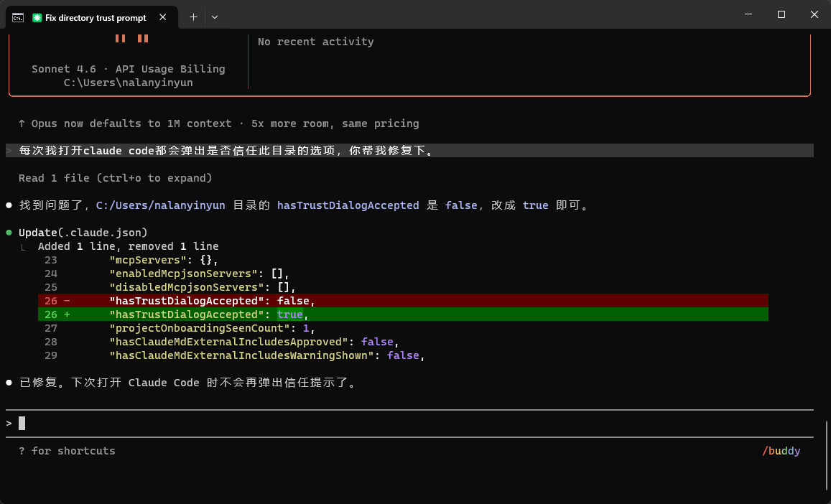Open a new tab with the plus button

tap(193, 17)
